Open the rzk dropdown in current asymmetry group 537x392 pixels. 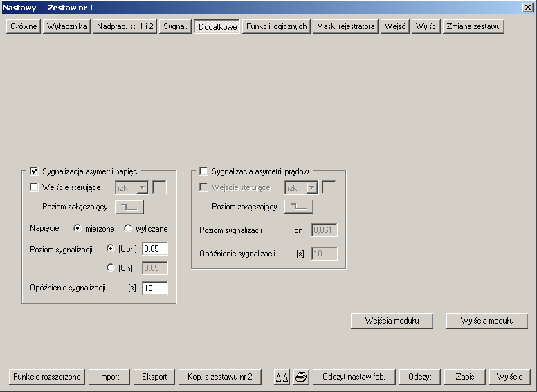coord(302,188)
